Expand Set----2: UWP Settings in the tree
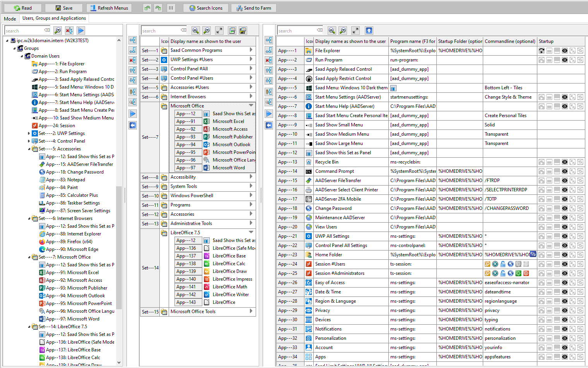 [29, 133]
